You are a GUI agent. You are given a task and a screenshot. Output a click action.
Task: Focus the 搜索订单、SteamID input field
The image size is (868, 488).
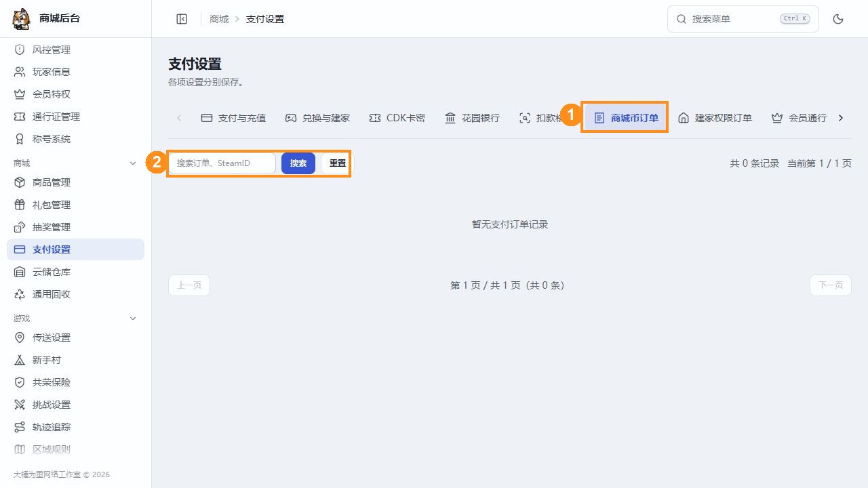[x=222, y=163]
